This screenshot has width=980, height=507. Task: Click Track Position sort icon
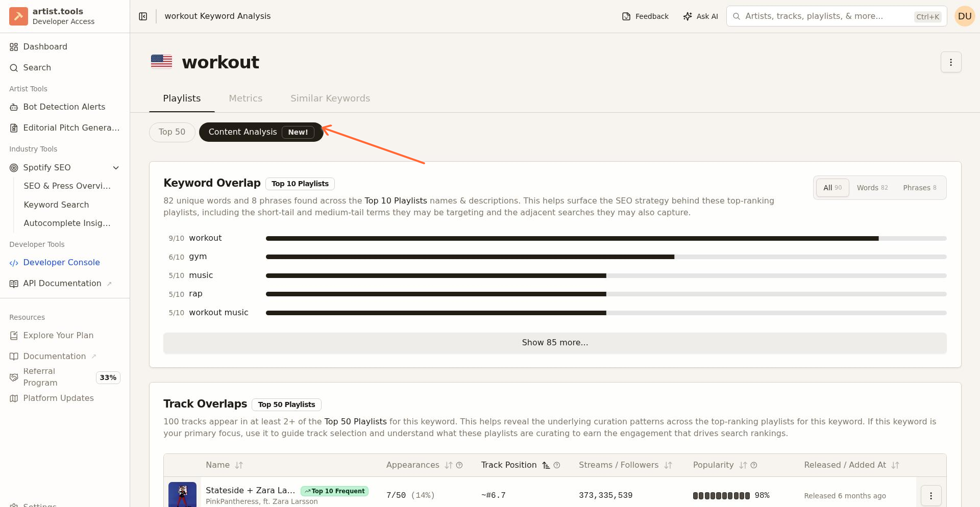point(546,465)
